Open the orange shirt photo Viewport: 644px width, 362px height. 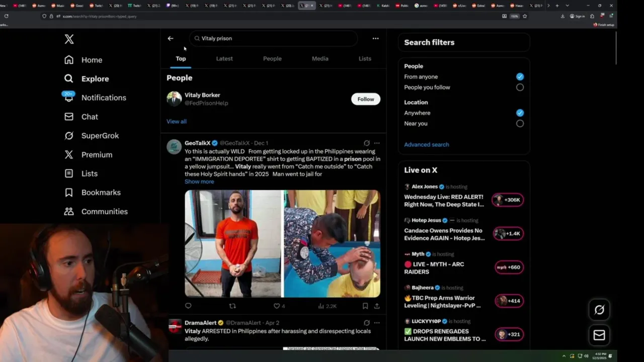click(233, 244)
